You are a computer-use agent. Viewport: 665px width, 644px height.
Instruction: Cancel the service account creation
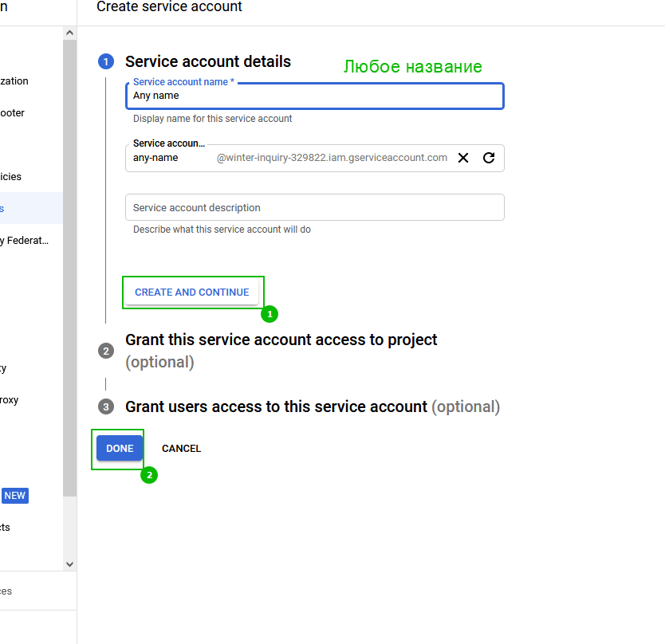click(x=181, y=449)
